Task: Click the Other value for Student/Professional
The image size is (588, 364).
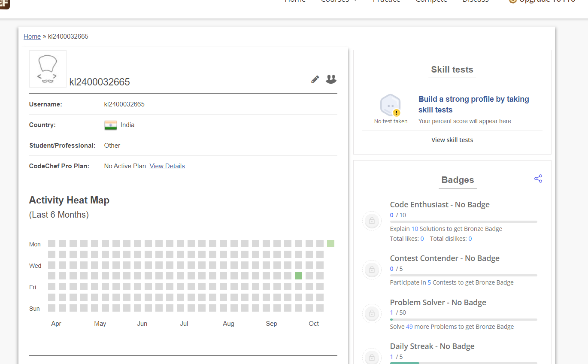Action: [112, 146]
